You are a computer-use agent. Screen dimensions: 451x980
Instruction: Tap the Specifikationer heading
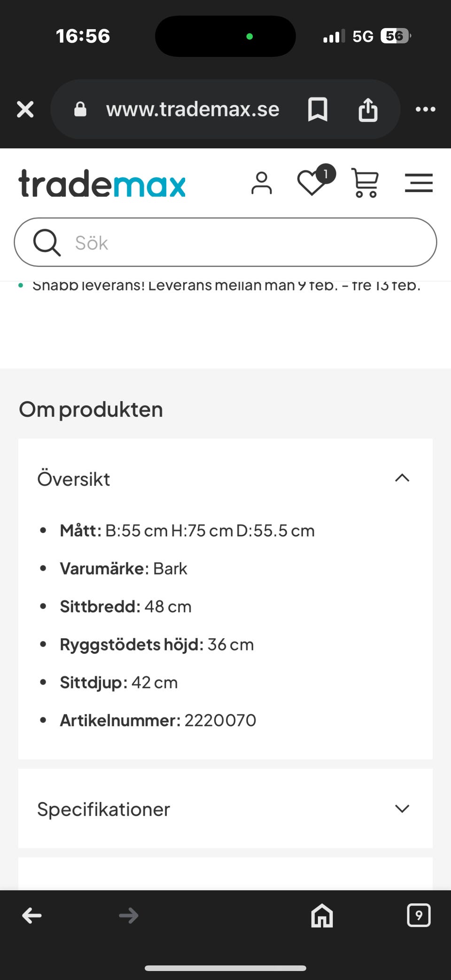coord(104,809)
